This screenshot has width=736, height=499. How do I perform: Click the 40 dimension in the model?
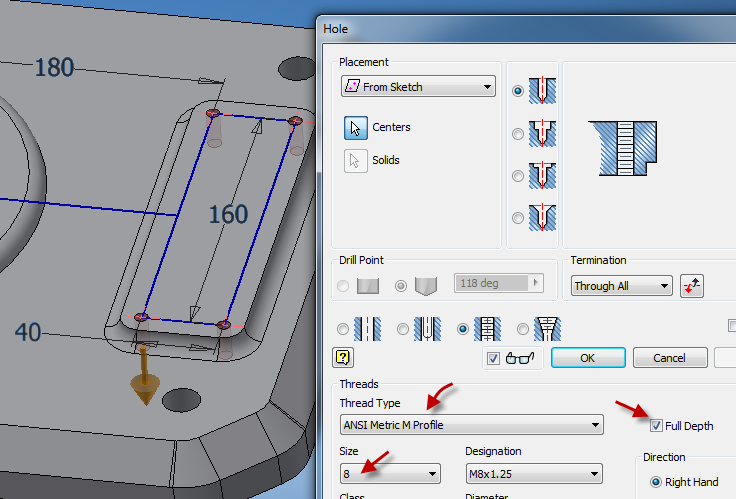28,333
